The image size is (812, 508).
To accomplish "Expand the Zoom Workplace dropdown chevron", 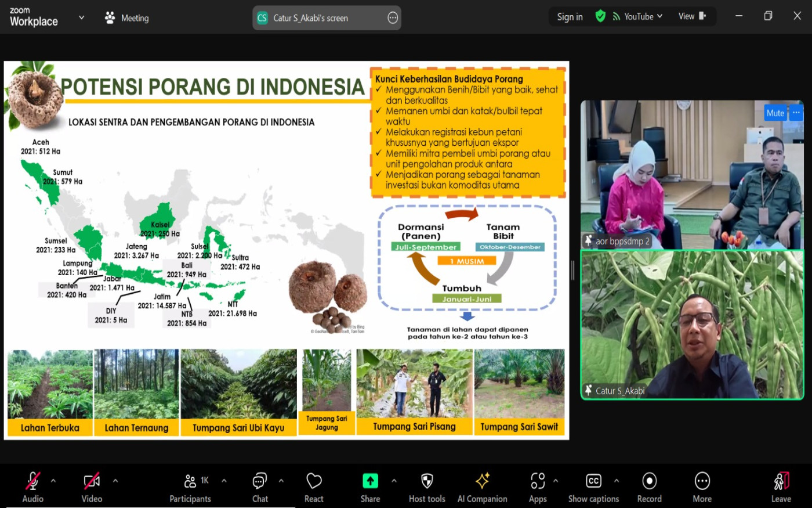I will pyautogui.click(x=81, y=17).
